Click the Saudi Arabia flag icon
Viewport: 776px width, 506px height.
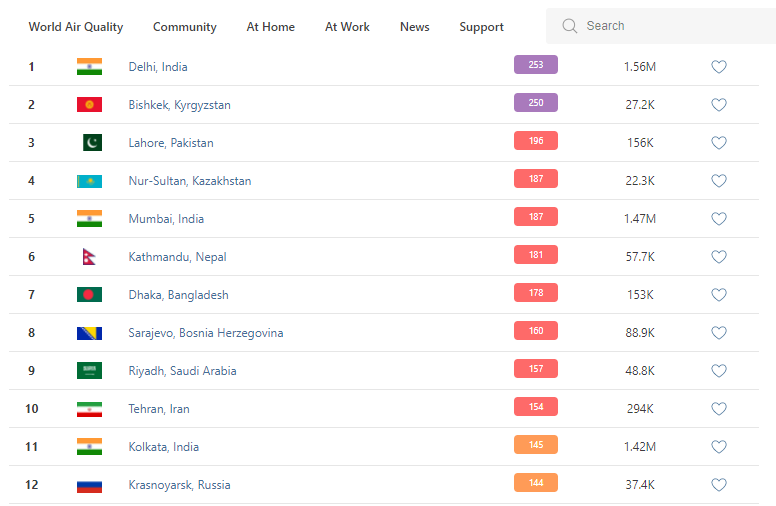click(x=89, y=371)
